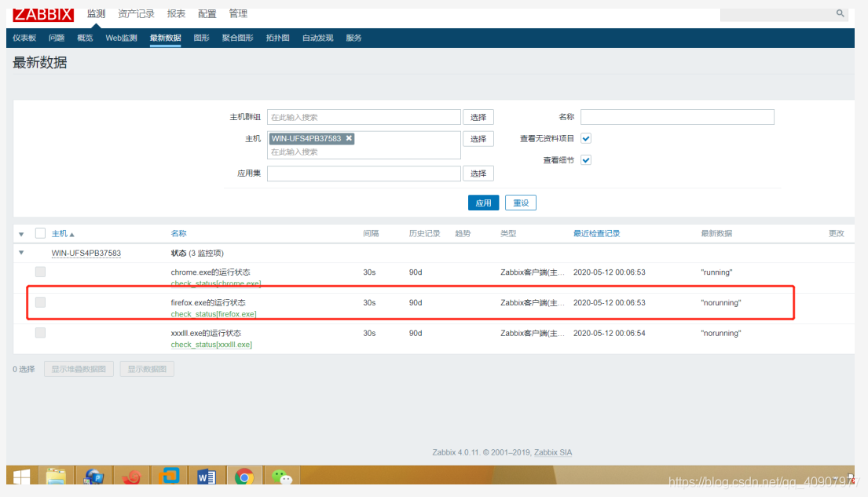Click the search magnifier icon
Image resolution: width=868 pixels, height=497 pixels.
[x=840, y=13]
